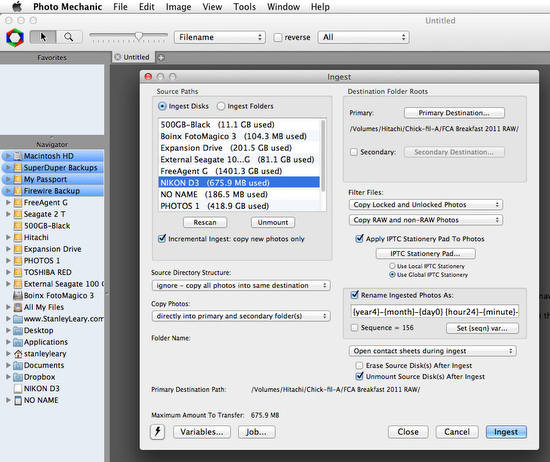
Task: Click the Firewire Backup drive icon
Action: [18, 191]
